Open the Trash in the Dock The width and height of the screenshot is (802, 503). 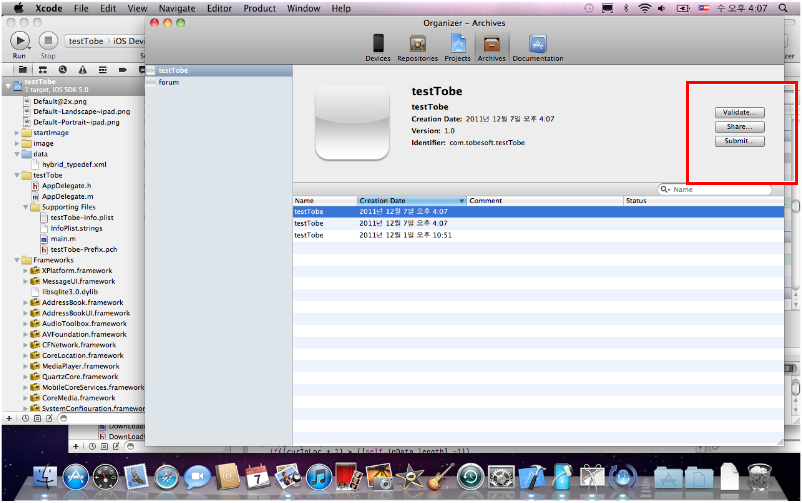point(759,476)
